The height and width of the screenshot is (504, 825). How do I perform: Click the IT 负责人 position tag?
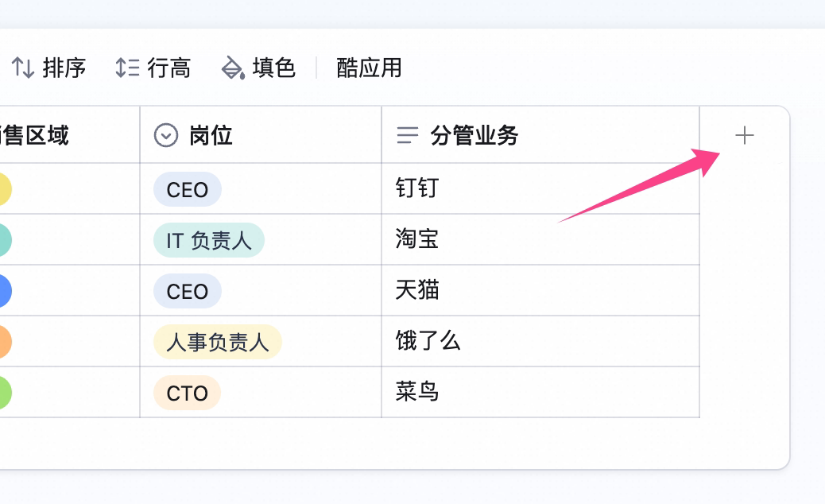pyautogui.click(x=209, y=240)
